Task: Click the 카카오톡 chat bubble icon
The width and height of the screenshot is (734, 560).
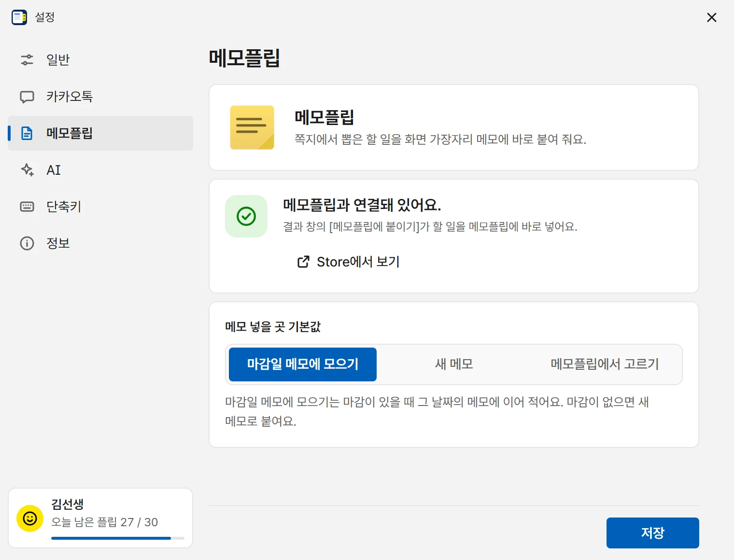Action: click(27, 97)
